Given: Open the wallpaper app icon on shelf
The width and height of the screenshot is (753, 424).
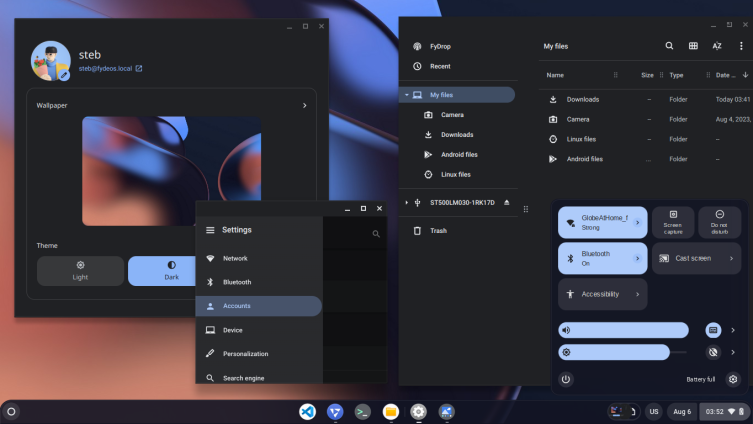Looking at the screenshot, I should click(x=446, y=412).
